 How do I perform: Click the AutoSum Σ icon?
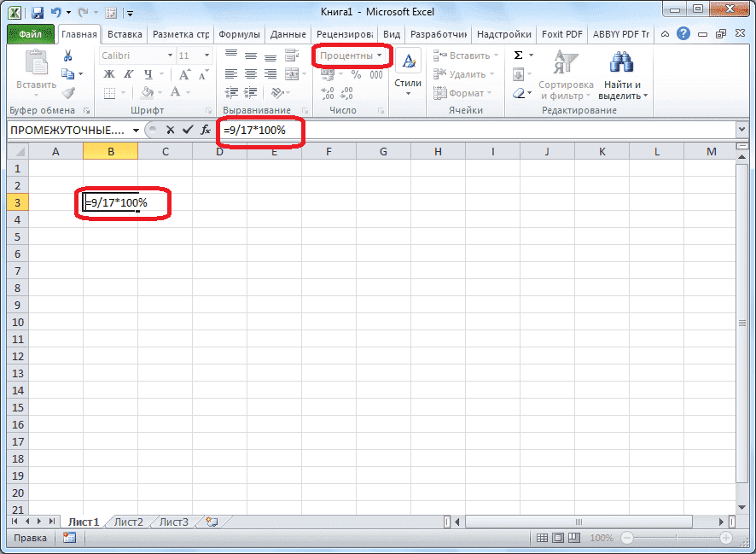(x=519, y=53)
